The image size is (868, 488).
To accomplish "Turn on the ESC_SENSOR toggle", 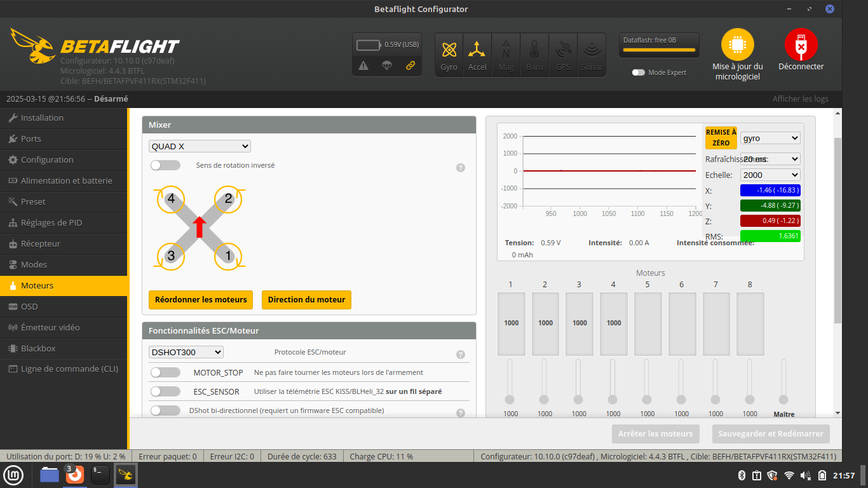I will 165,391.
